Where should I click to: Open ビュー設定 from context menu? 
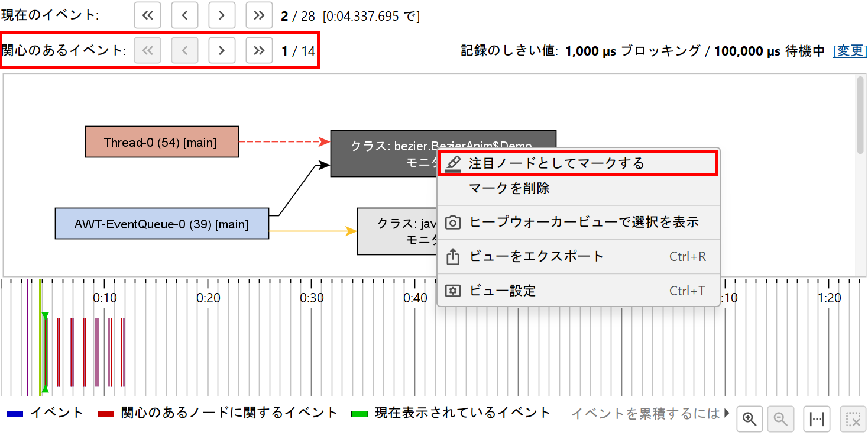(x=502, y=291)
